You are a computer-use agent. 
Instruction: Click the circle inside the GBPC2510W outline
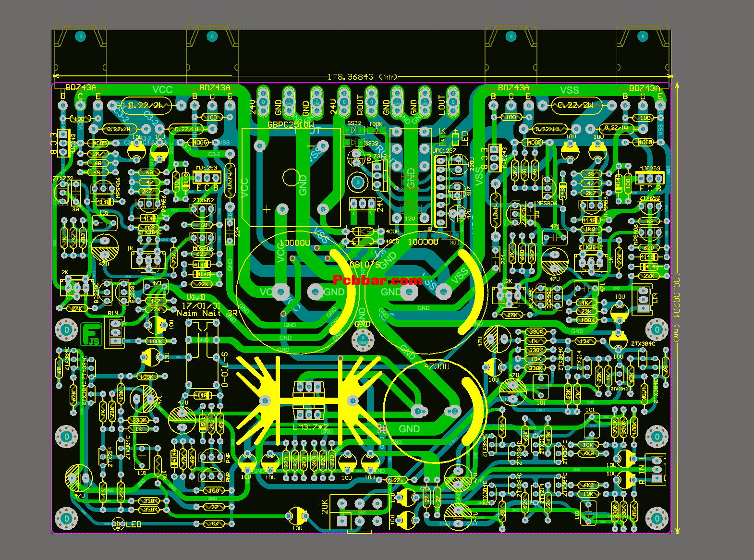291,178
